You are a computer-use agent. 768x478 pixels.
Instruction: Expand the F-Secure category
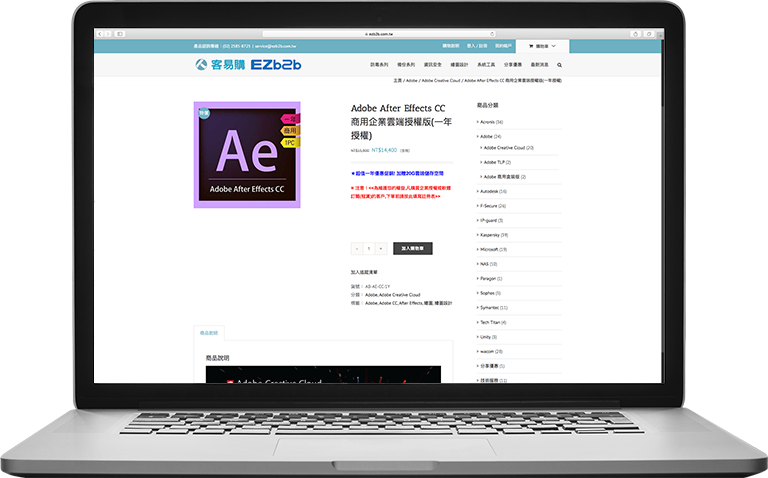pos(491,206)
